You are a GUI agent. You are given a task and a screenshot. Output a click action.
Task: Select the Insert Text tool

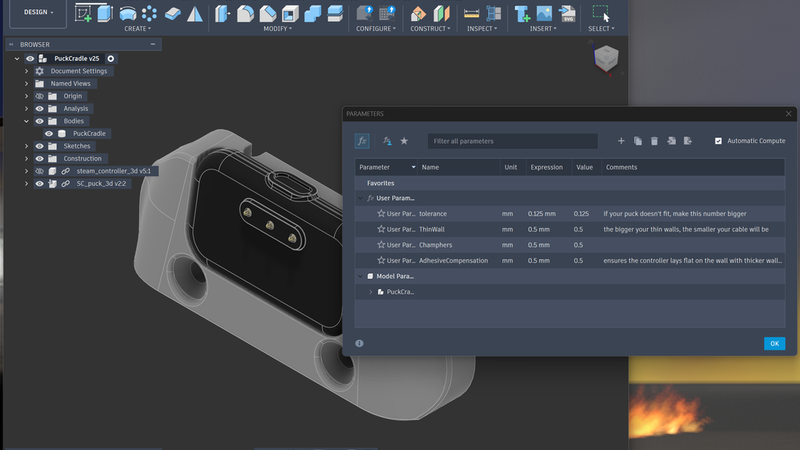pos(522,14)
